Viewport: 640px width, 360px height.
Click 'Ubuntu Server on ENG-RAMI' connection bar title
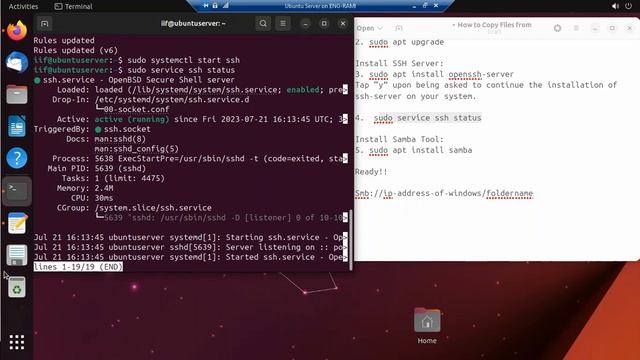pos(320,6)
